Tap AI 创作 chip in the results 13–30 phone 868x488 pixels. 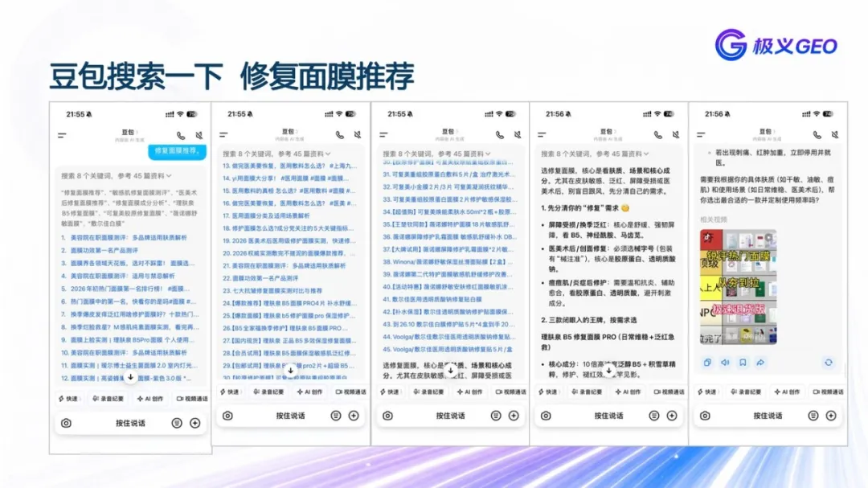point(309,392)
